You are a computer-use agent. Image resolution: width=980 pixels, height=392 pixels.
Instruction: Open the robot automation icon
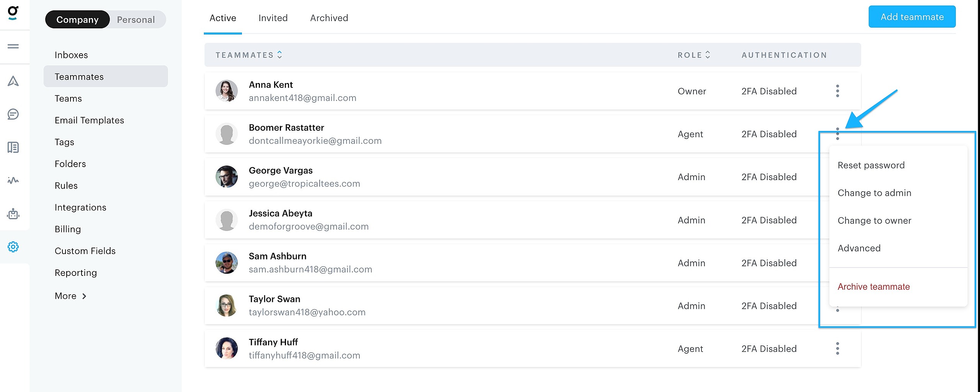(13, 213)
